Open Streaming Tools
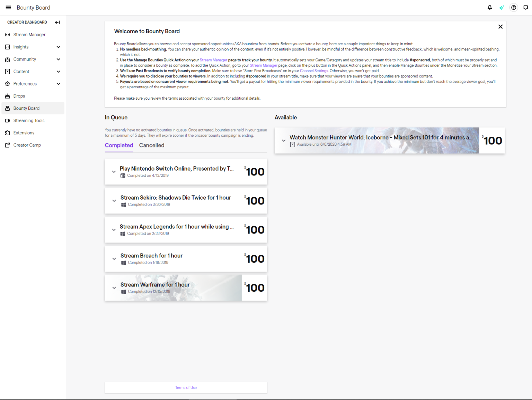This screenshot has width=532, height=400. 29,120
